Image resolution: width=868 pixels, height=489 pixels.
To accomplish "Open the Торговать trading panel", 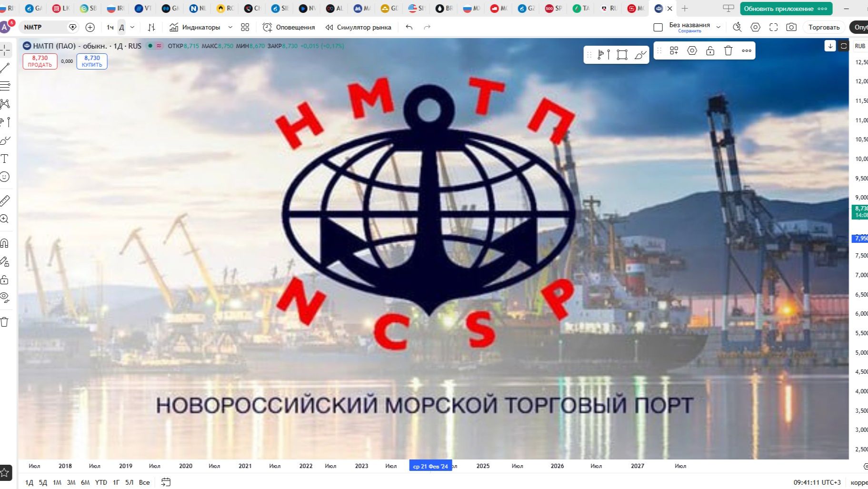I will tap(824, 27).
